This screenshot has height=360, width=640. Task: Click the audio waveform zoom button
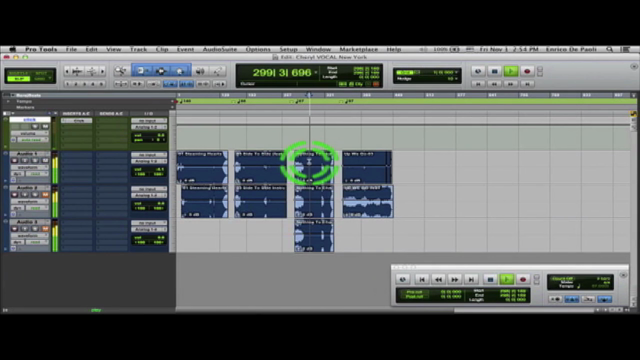pos(77,71)
